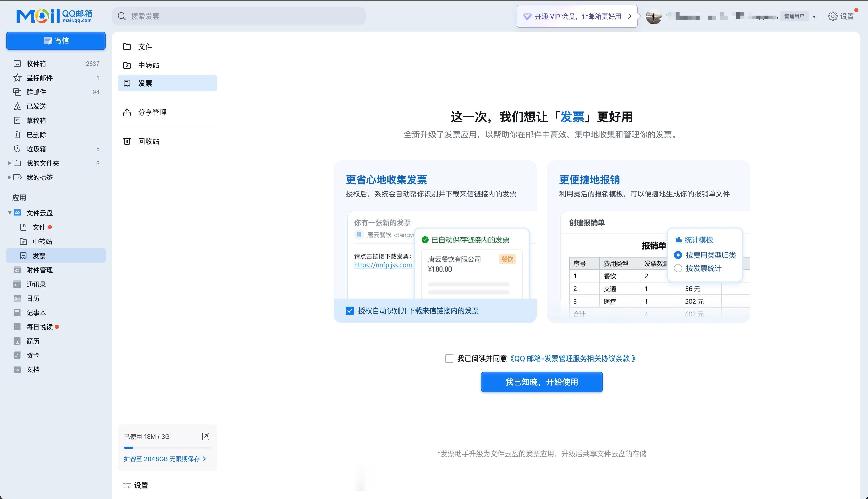This screenshot has height=499, width=868.
Task: Switch to 分享管理 in the invoice panel
Action: coord(152,112)
